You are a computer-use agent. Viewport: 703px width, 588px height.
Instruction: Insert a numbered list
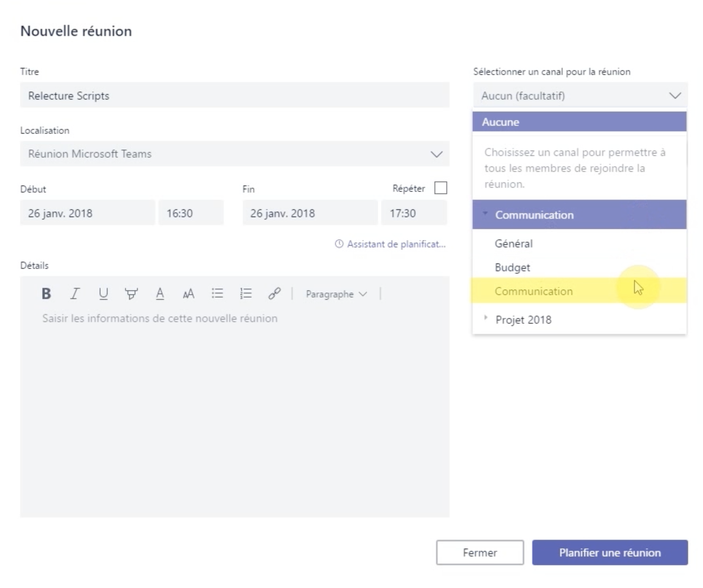[x=246, y=293]
